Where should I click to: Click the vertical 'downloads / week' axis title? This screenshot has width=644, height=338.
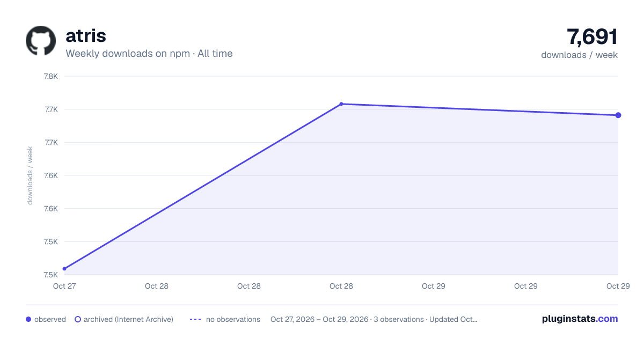(x=30, y=175)
